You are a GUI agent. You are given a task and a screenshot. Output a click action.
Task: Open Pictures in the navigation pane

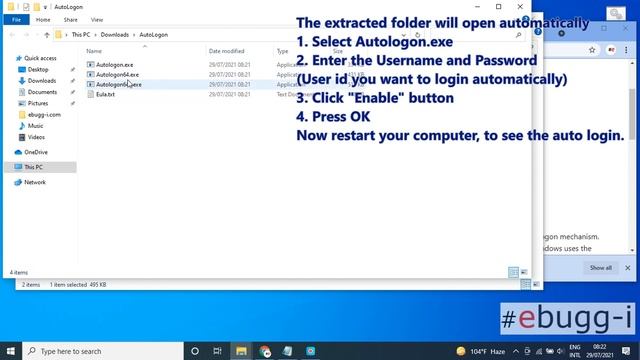38,104
